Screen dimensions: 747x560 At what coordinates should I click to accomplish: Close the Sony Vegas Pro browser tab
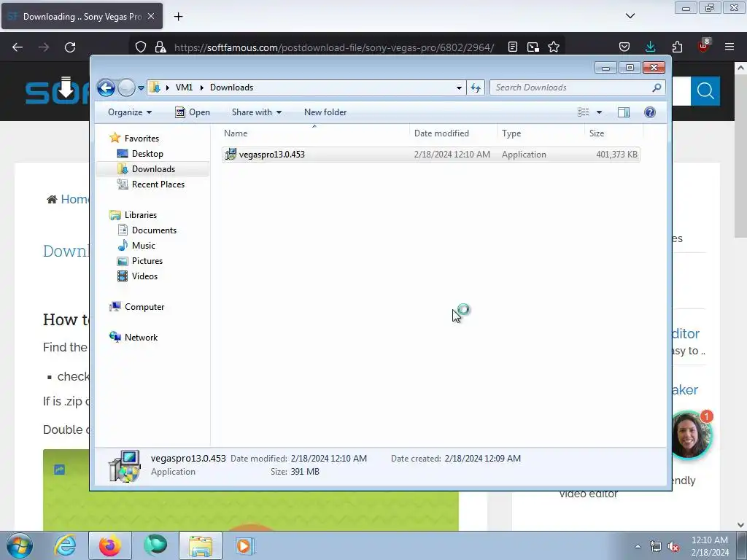click(x=151, y=16)
